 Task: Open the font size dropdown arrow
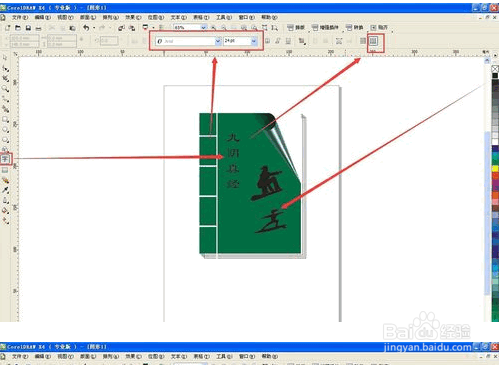pyautogui.click(x=254, y=41)
